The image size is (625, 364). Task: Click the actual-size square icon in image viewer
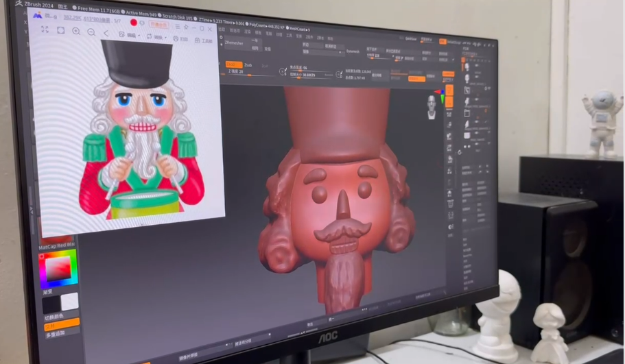click(60, 30)
